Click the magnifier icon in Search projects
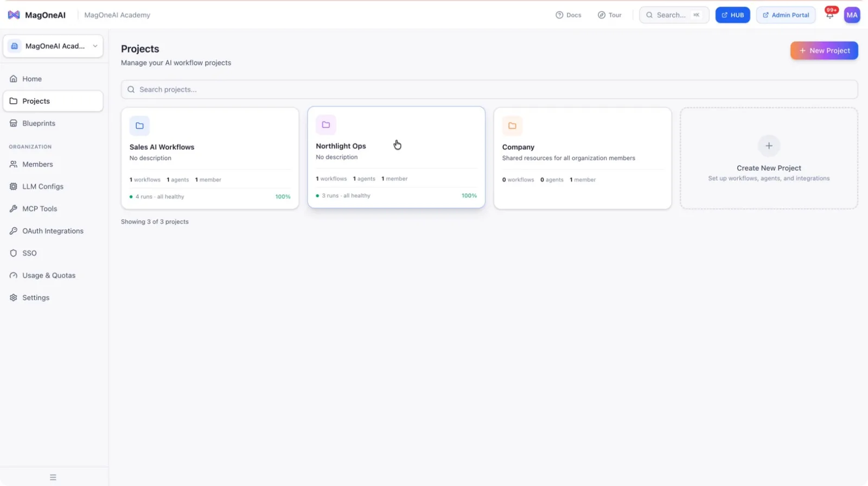This screenshot has width=868, height=486. (x=131, y=90)
